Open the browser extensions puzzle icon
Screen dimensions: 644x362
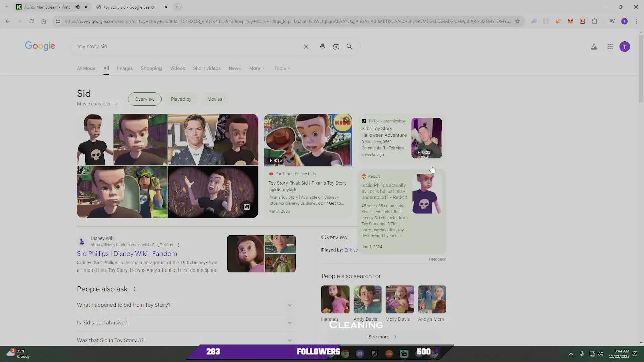594,21
